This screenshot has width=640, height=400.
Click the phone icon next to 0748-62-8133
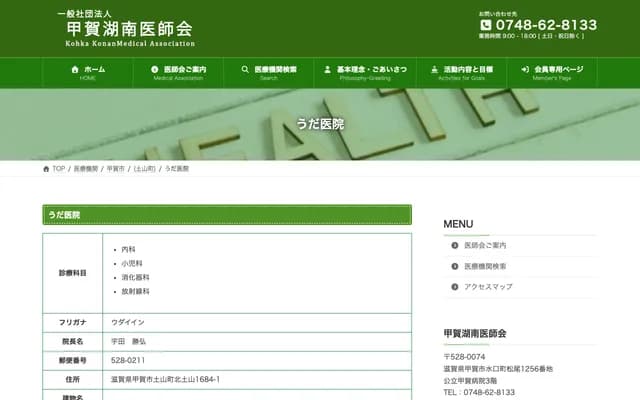pos(486,25)
